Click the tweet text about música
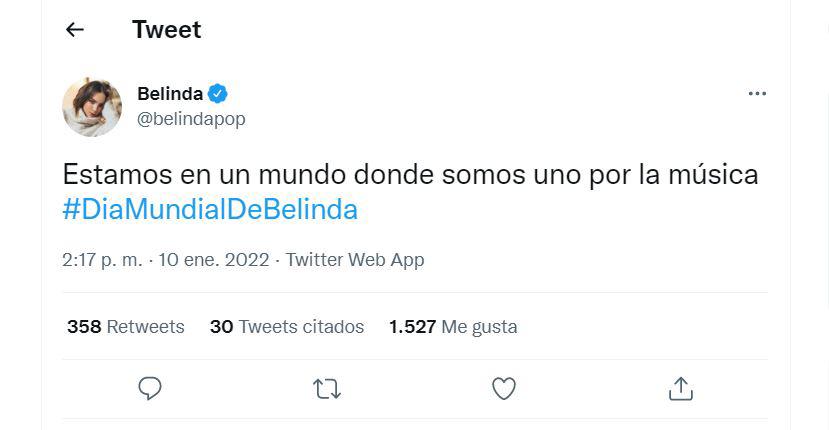The image size is (829, 430). tap(410, 175)
